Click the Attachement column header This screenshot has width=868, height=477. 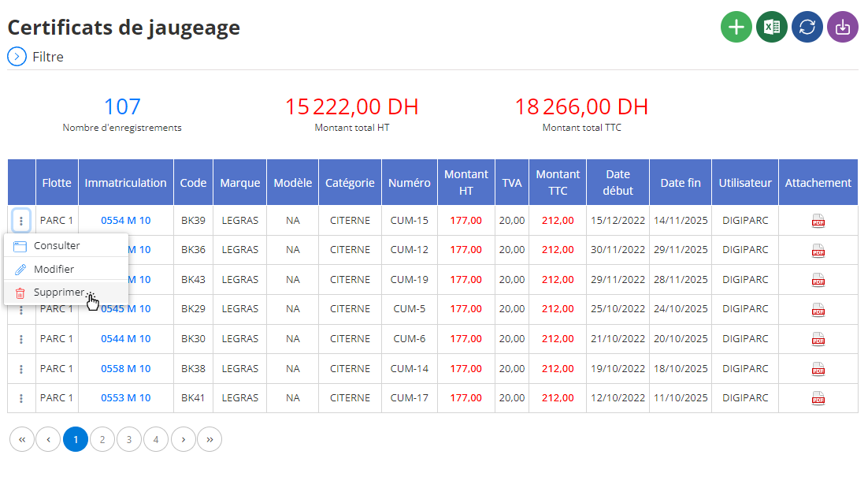(x=818, y=183)
